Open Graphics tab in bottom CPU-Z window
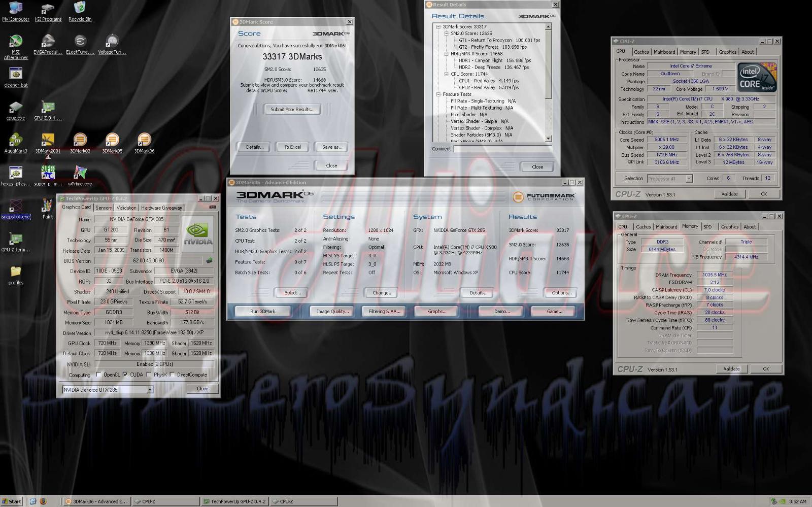This screenshot has height=507, width=812. tap(730, 227)
